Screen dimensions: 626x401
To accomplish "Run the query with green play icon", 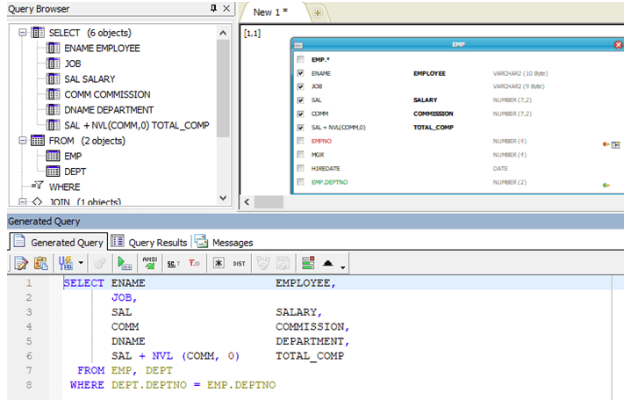I will coord(124,263).
